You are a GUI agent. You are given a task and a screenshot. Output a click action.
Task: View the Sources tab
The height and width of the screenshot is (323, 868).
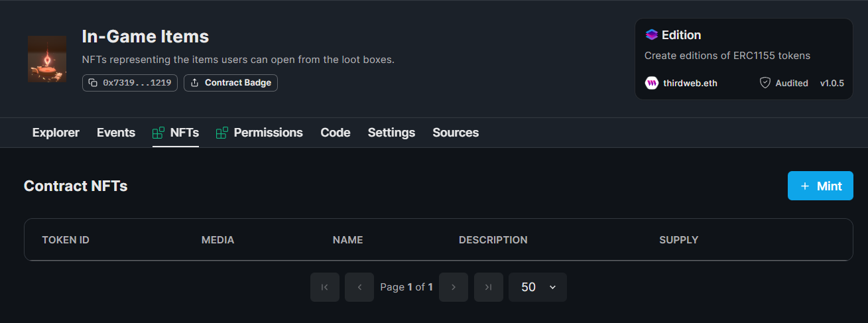(x=456, y=133)
